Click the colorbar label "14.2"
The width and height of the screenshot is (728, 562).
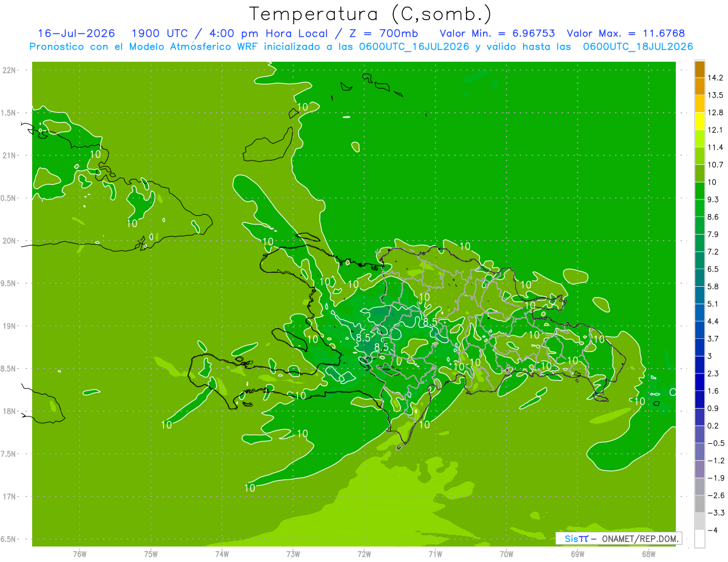[715, 78]
